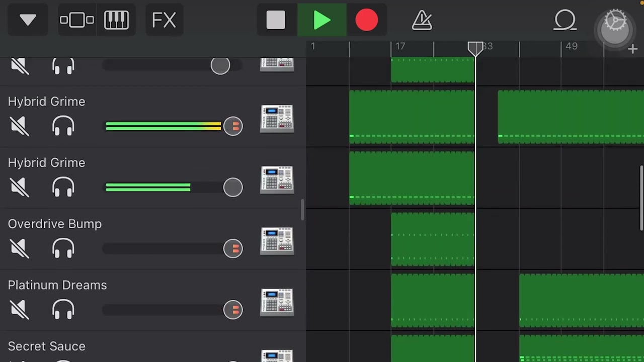Start recording with the red button
This screenshot has height=362, width=644.
(x=366, y=21)
